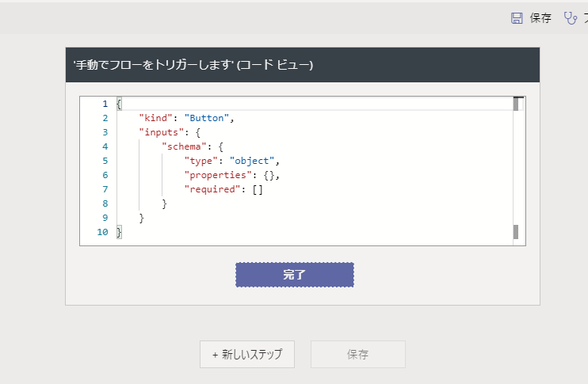This screenshot has width=588, height=384.
Task: Click line number 1 in the gutter
Action: click(105, 104)
